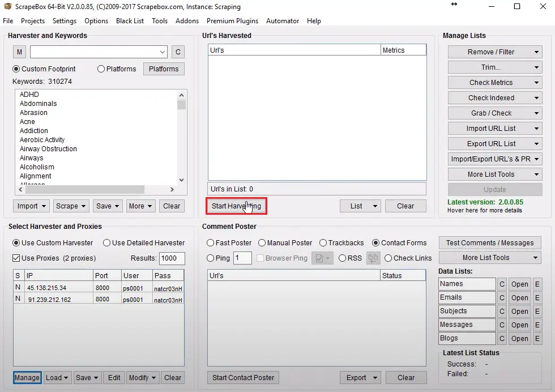This screenshot has height=392, width=555.
Task: Open the Scrape dropdown under keywords
Action: pyautogui.click(x=71, y=206)
